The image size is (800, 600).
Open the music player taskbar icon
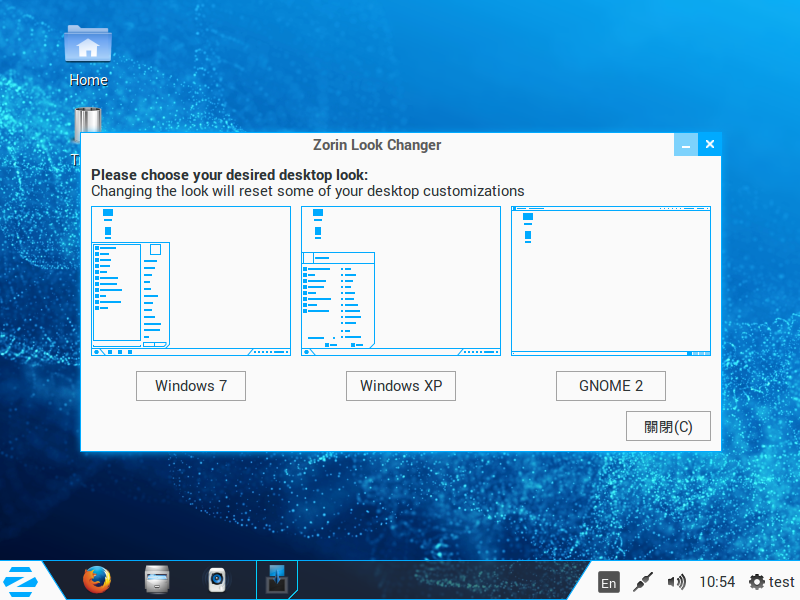pyautogui.click(x=217, y=580)
